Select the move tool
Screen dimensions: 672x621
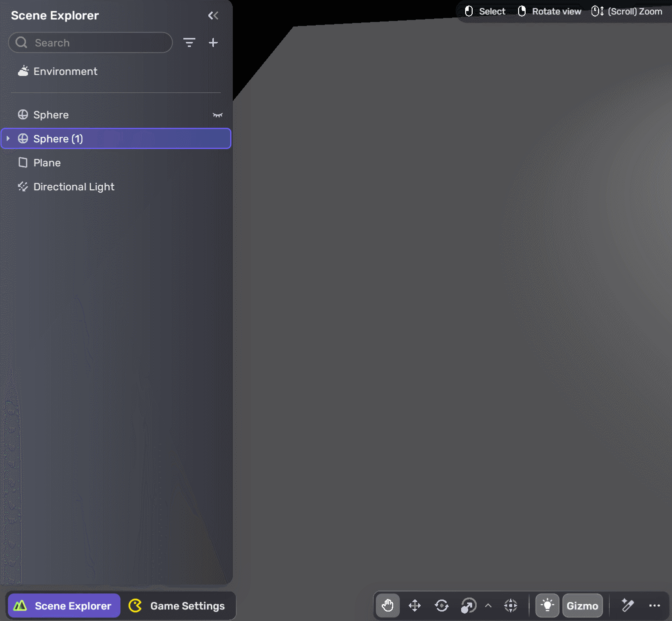(x=415, y=606)
